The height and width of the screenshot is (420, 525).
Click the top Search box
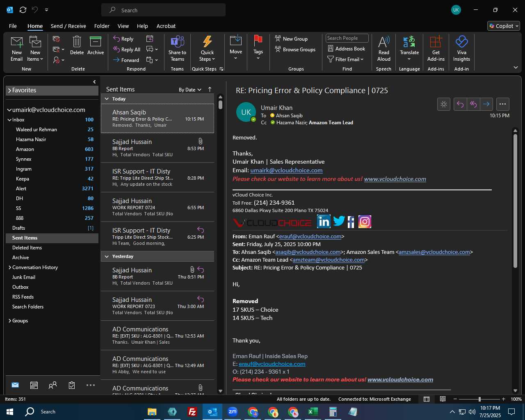[x=163, y=10]
